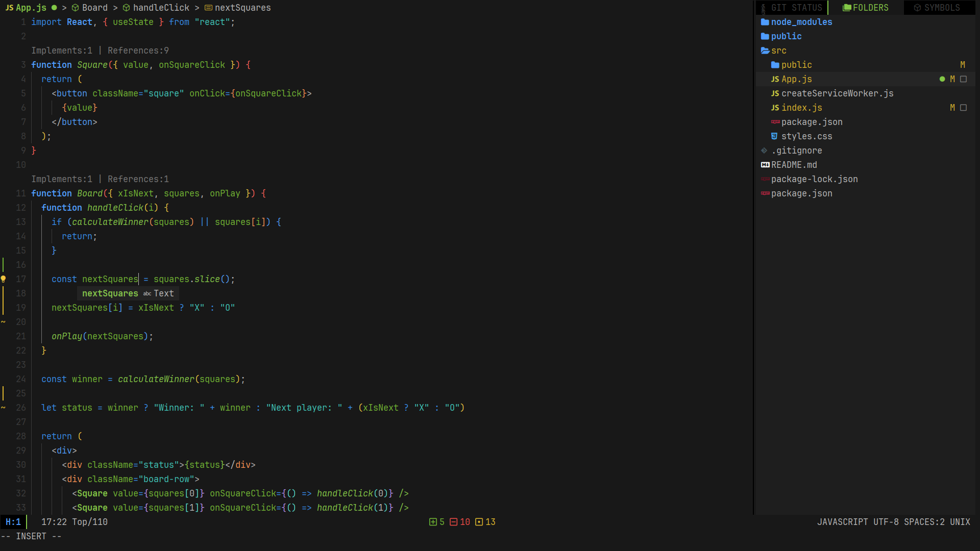Click the markdown icon of README.md
This screenshot has width=980, height=551.
click(x=765, y=165)
